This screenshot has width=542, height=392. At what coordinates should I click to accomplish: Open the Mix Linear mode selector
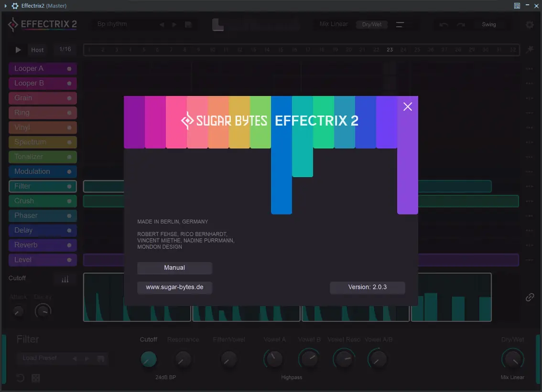pyautogui.click(x=334, y=24)
